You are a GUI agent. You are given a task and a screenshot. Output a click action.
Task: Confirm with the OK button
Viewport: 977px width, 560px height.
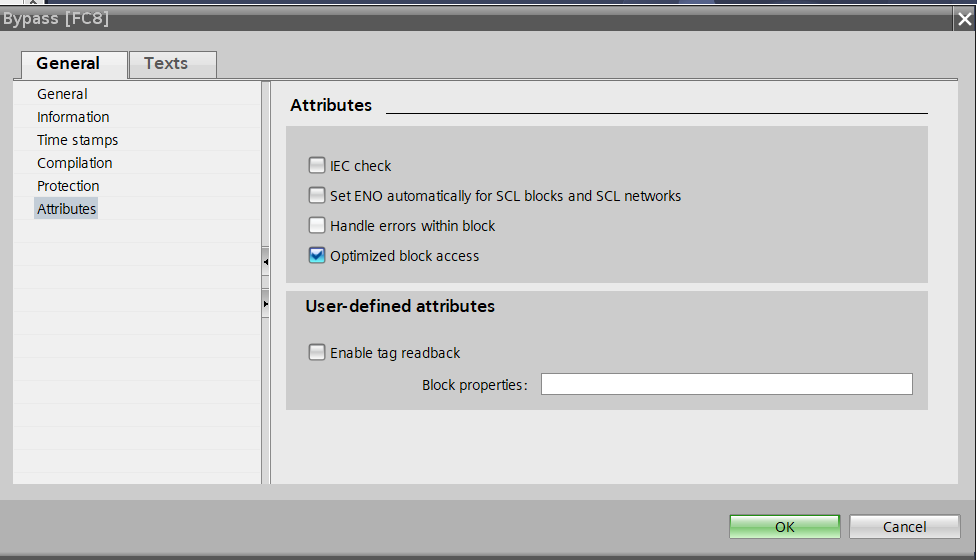coord(784,526)
